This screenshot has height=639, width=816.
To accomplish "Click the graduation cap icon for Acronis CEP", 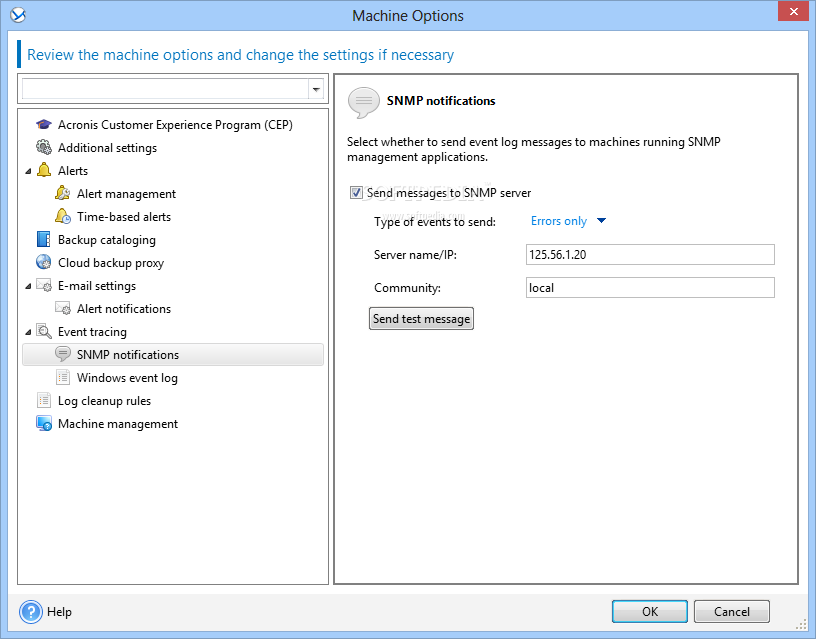I will pyautogui.click(x=44, y=125).
